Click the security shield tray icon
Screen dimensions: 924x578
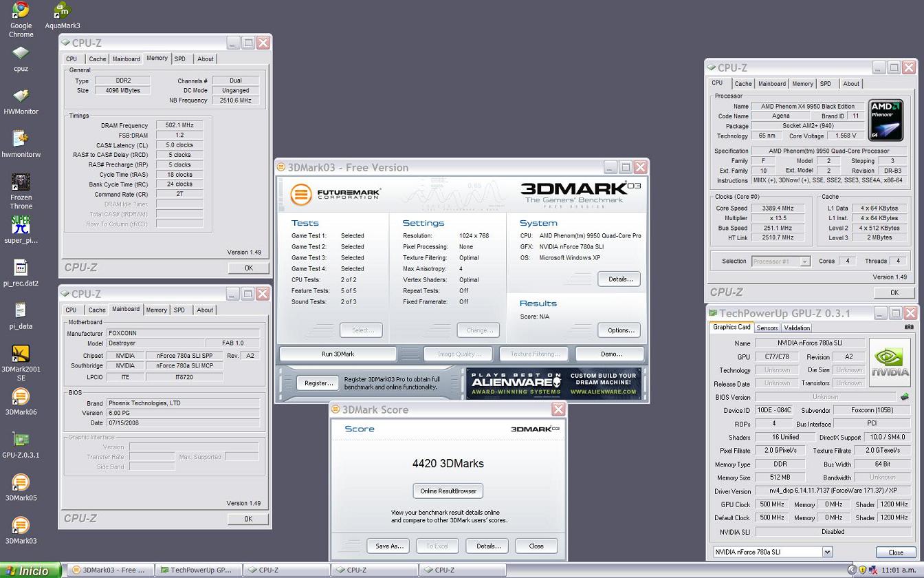(862, 570)
